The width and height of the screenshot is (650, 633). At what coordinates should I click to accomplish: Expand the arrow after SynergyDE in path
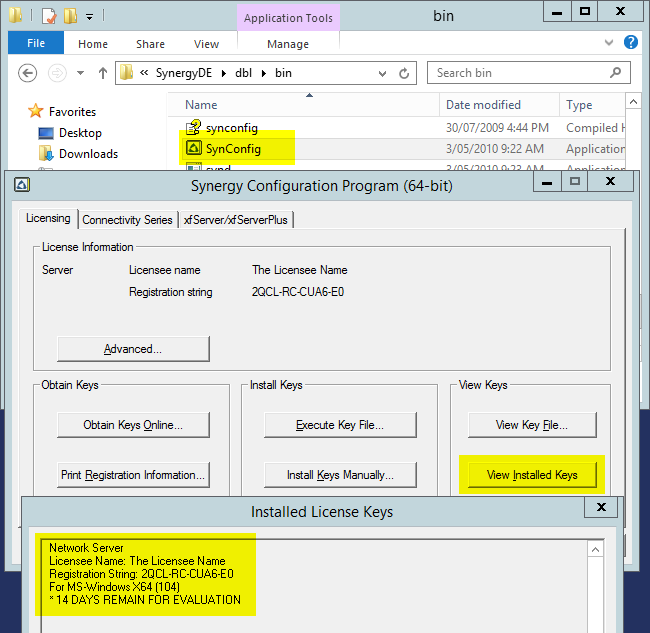tap(224, 73)
